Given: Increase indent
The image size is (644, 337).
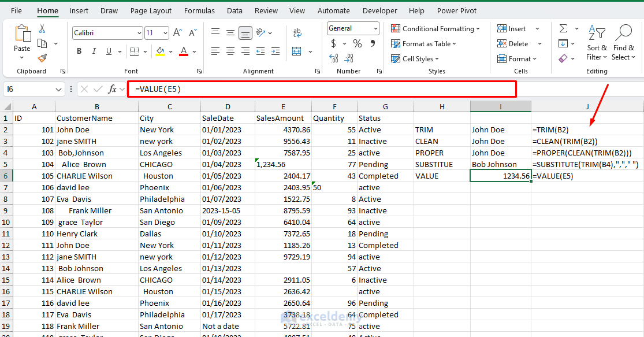Looking at the screenshot, I should pos(276,51).
